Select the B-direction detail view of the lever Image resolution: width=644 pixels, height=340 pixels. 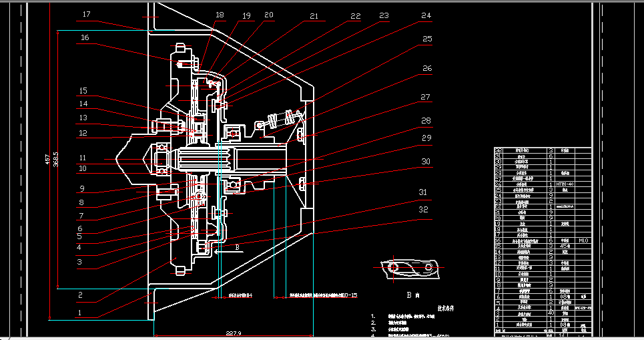(x=409, y=269)
